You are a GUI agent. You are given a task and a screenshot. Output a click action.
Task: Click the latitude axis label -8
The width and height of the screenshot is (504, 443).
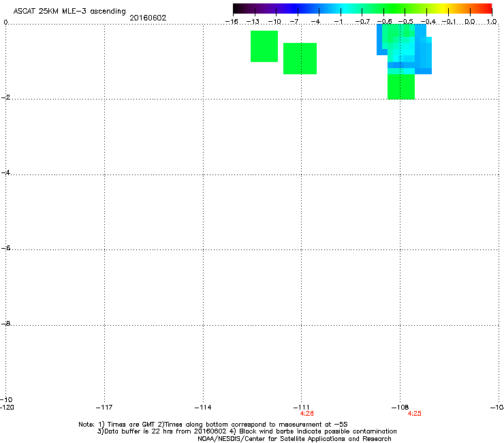(5, 323)
